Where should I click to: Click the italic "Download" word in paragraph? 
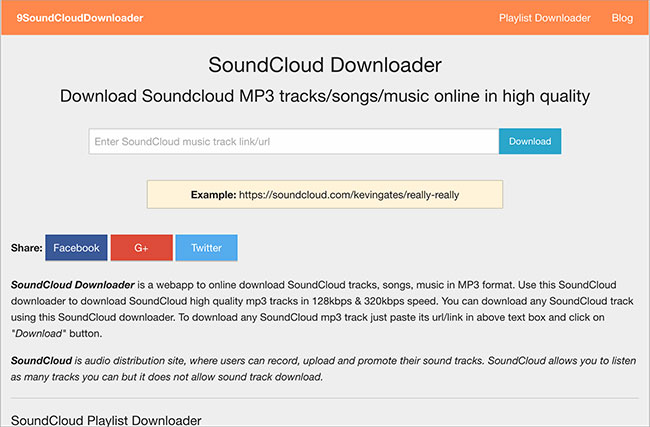click(38, 333)
